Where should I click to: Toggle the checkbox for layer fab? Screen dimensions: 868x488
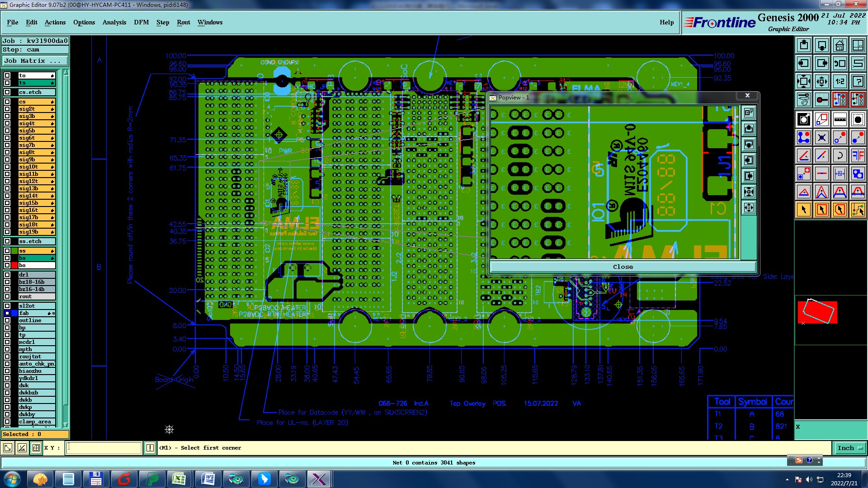pos(7,313)
